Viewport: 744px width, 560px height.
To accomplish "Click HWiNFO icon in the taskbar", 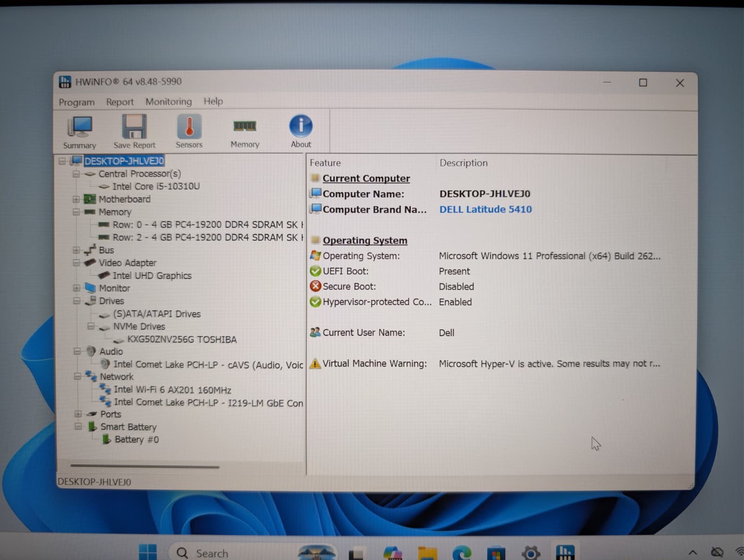I will coord(565,553).
